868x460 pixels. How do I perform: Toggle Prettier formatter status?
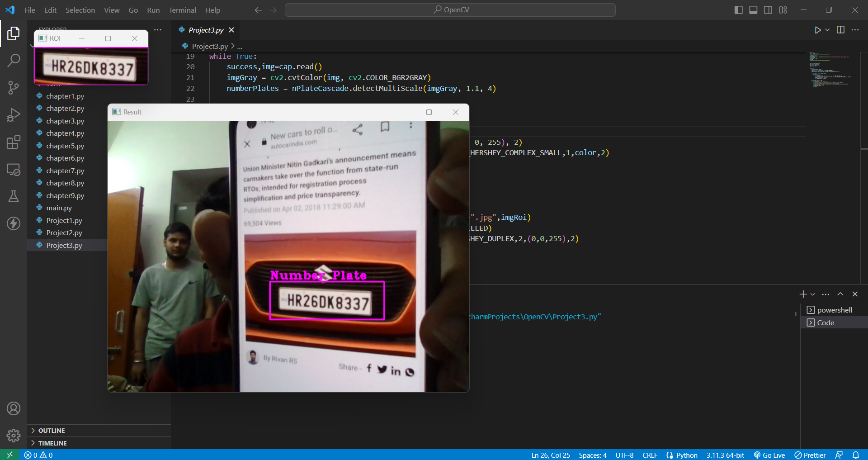tap(810, 455)
